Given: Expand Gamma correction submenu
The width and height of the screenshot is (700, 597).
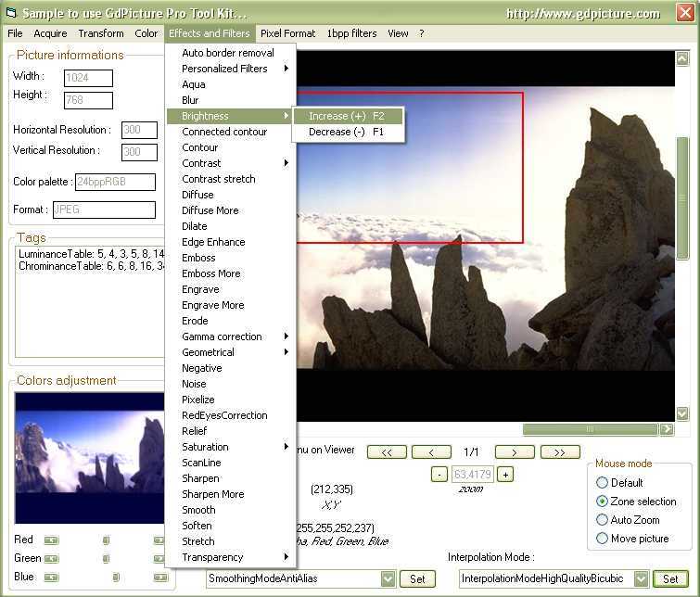Looking at the screenshot, I should pyautogui.click(x=231, y=337).
